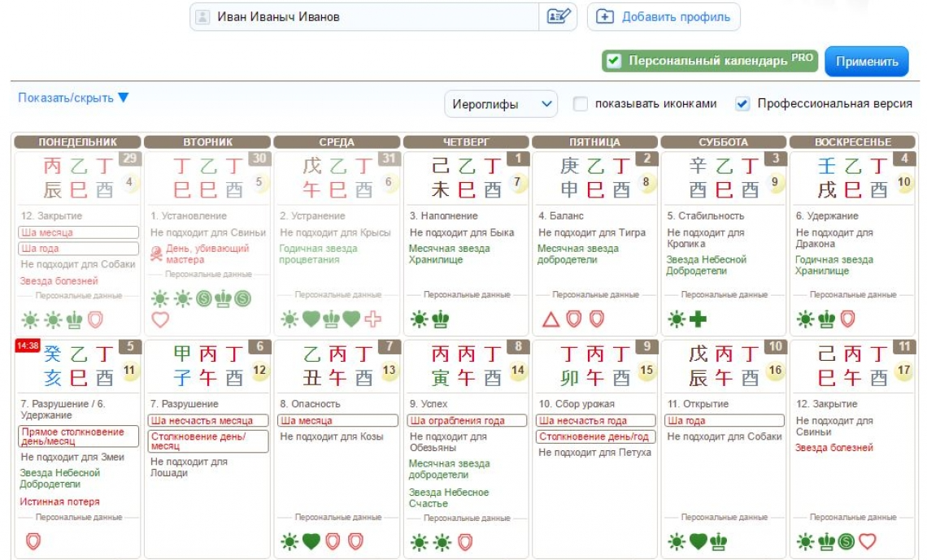Click the edit profile icon next to the name
This screenshot has height=560, width=927.
(559, 16)
